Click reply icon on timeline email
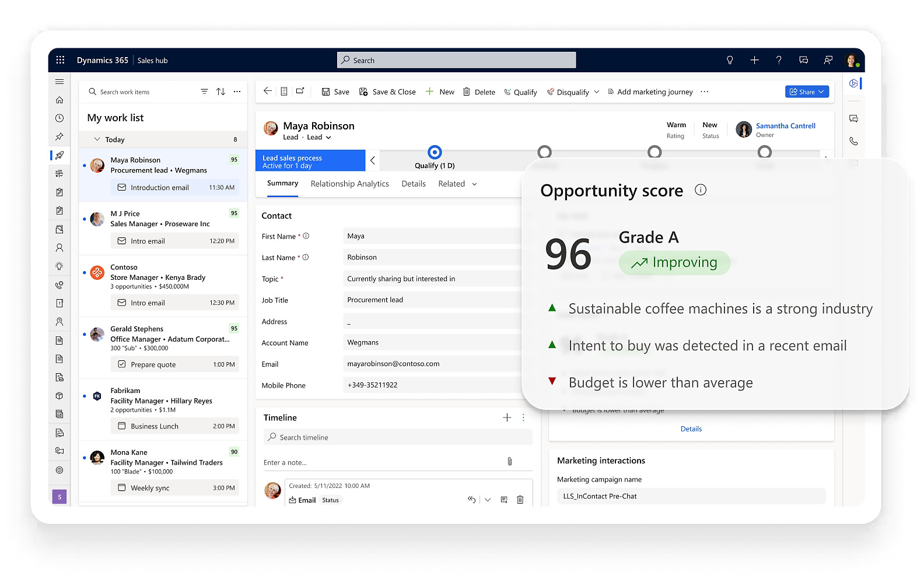Screen dimensions: 924x583 point(471,500)
